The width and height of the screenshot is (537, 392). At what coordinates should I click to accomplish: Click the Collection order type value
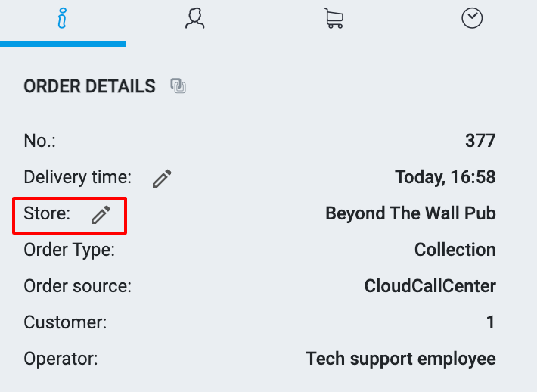[x=455, y=250]
